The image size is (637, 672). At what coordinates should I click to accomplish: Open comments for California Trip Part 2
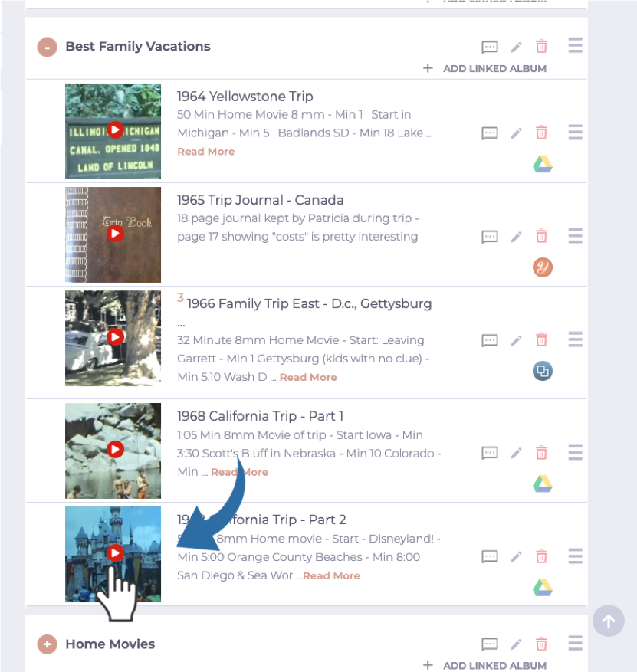[x=490, y=557]
